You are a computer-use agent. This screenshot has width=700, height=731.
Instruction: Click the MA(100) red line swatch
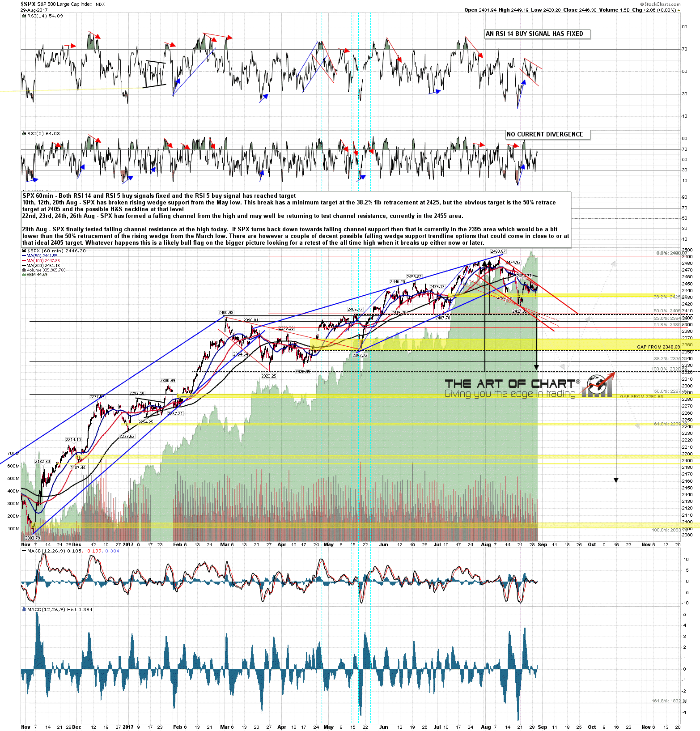tap(24, 261)
